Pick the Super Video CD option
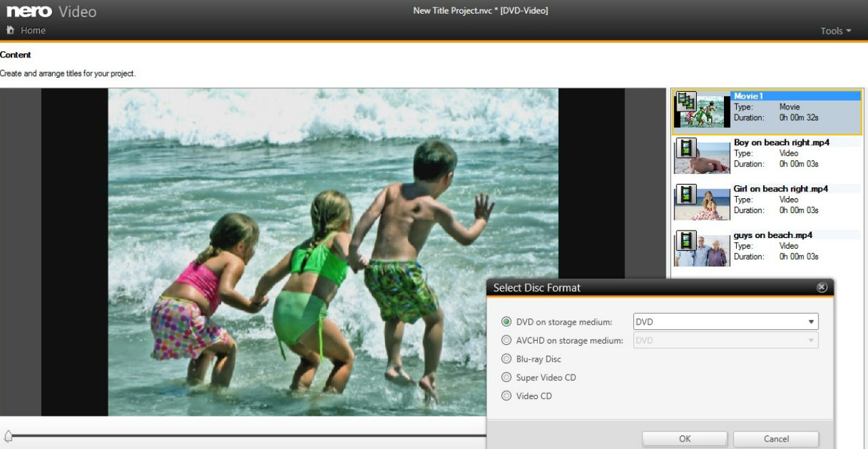The image size is (868, 449). pyautogui.click(x=507, y=377)
